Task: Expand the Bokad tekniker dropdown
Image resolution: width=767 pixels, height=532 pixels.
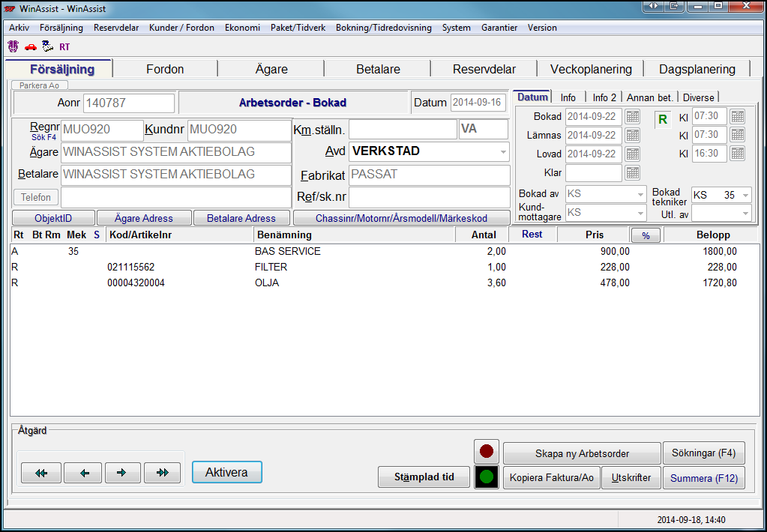Action: tap(745, 195)
